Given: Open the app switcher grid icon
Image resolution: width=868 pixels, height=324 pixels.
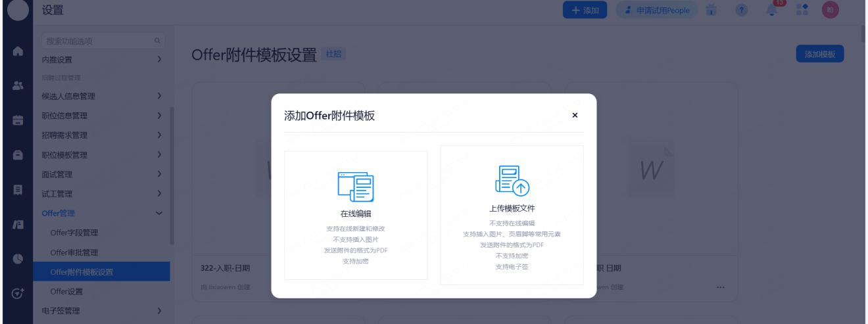Looking at the screenshot, I should (802, 10).
